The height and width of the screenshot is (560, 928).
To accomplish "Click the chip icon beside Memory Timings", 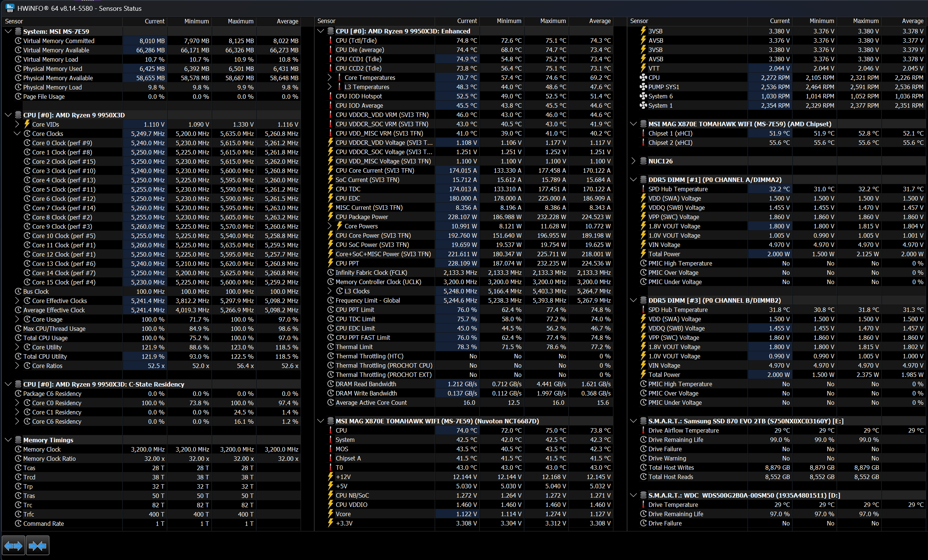I will coord(18,440).
